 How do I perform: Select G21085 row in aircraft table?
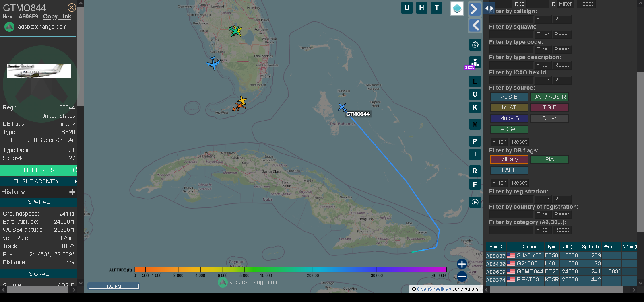tap(561, 264)
